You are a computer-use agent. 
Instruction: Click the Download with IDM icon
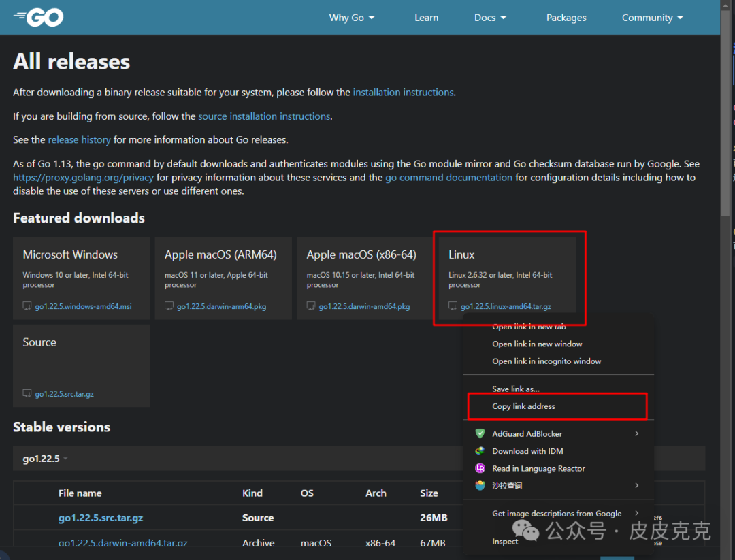point(480,451)
